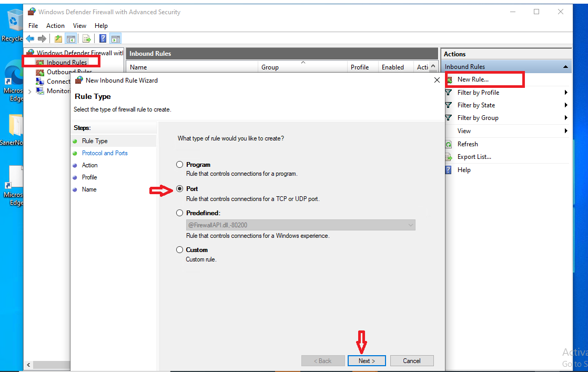Open the Predefined rules combo box
The width and height of the screenshot is (588, 372).
[300, 225]
